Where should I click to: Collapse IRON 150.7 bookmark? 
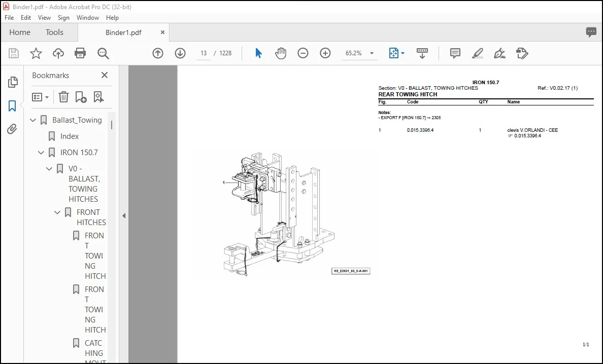[41, 153]
